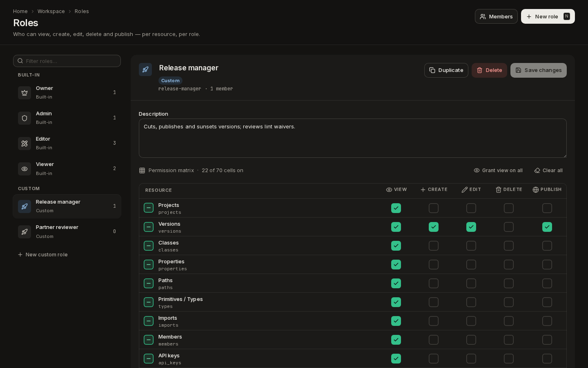Screen dimensions: 588x368
Task: Toggle entire Imports row via row icon
Action: [149, 321]
